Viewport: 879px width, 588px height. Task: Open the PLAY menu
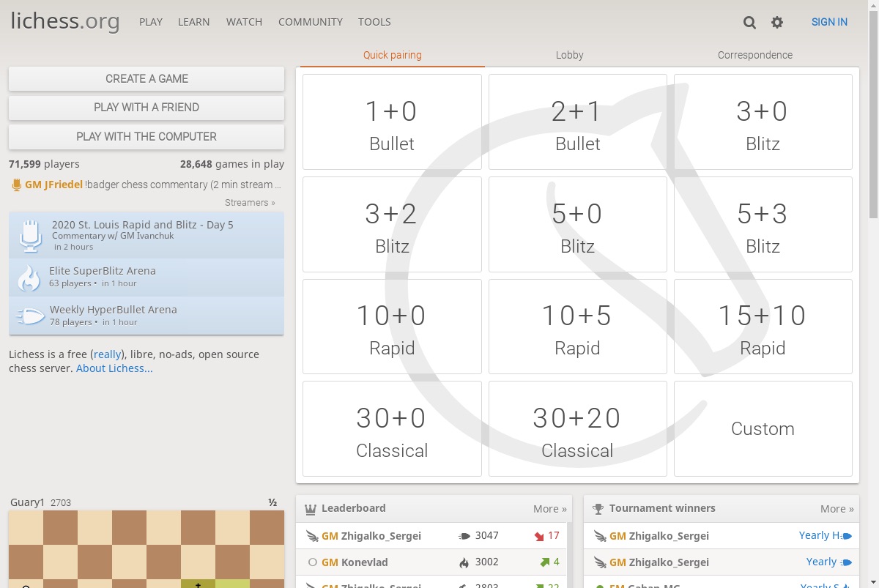[x=151, y=22]
